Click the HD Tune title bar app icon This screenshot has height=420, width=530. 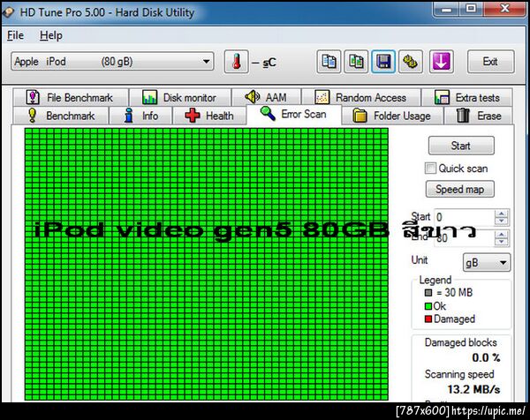pos(9,12)
